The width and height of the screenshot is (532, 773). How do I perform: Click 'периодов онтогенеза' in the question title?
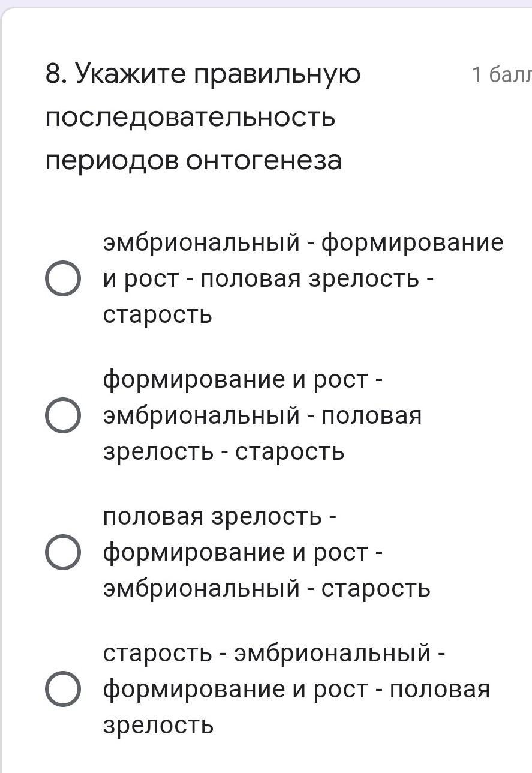[x=193, y=160]
